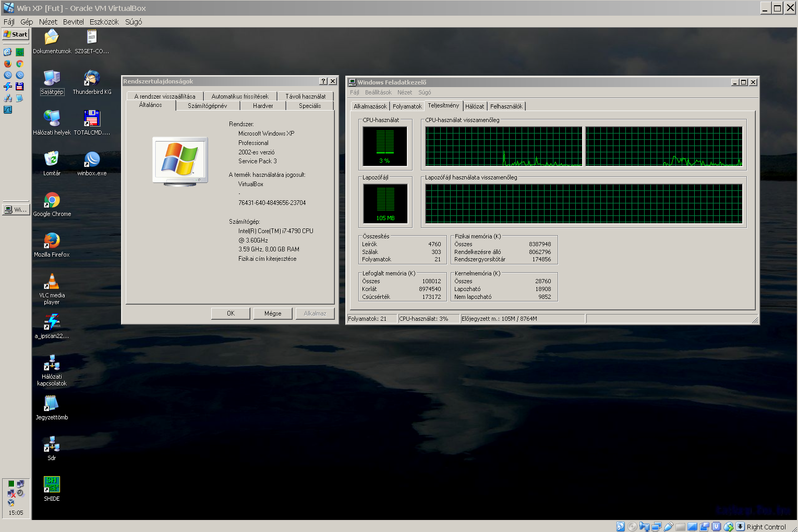The height and width of the screenshot is (532, 798).
Task: Click the Right Control host key label
Action: click(766, 527)
